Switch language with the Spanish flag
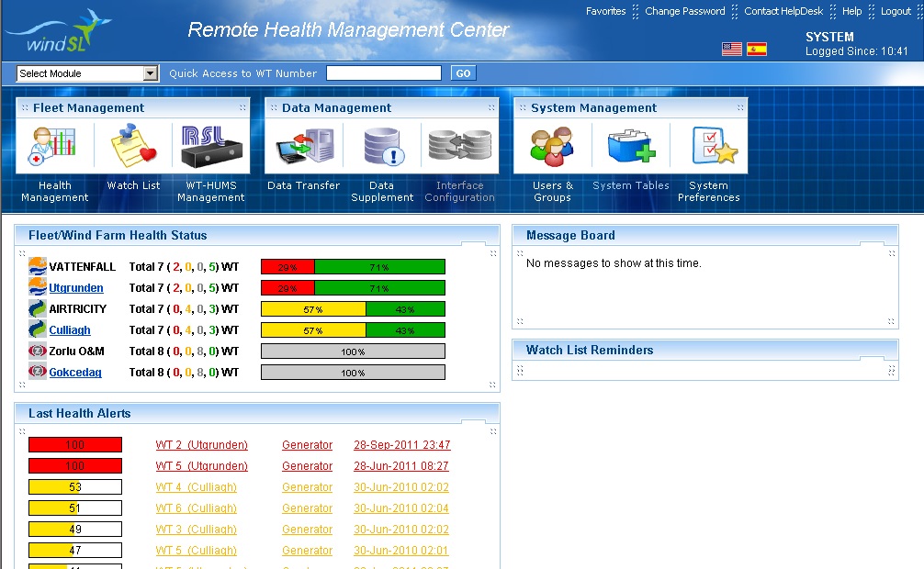924x569 pixels. [x=757, y=49]
